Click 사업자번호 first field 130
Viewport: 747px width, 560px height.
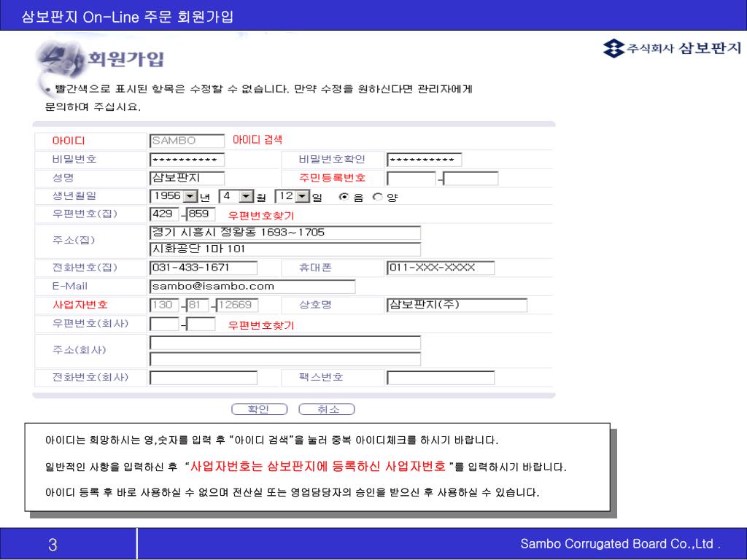tap(164, 306)
